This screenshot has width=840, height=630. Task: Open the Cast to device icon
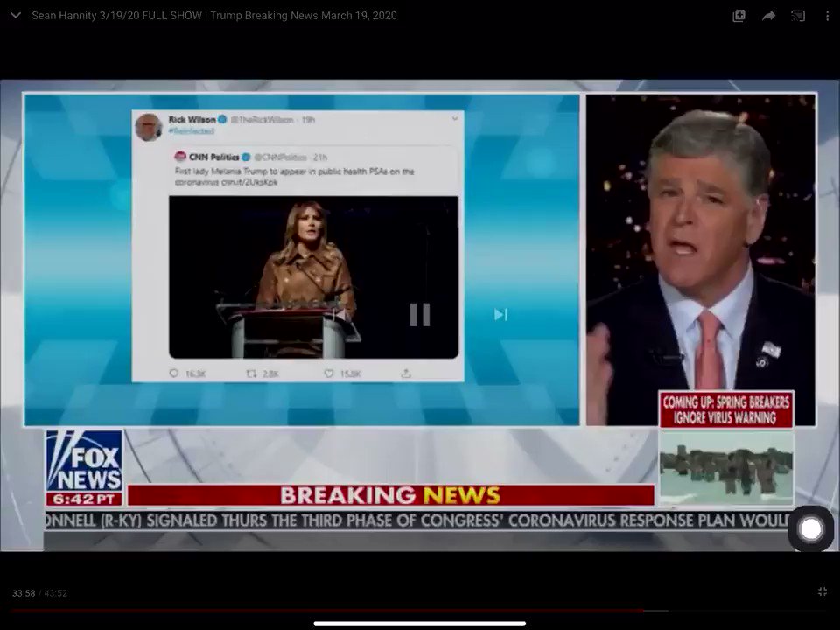pyautogui.click(x=798, y=16)
